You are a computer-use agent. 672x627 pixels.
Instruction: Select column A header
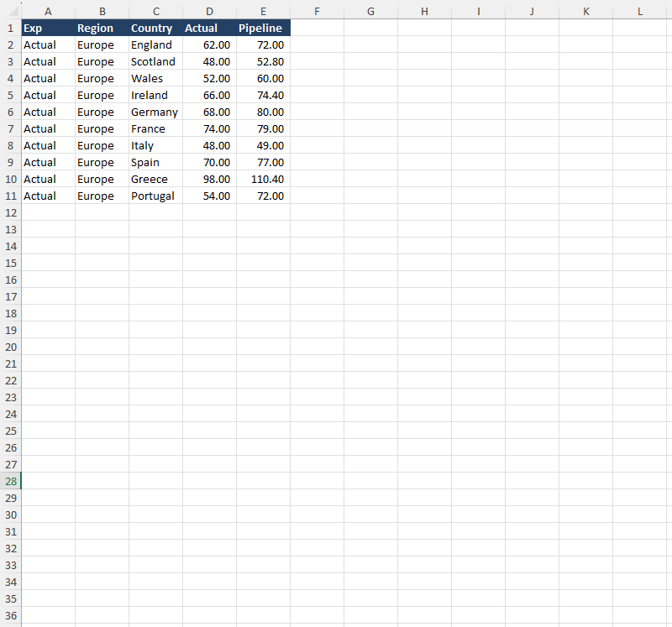tap(48, 12)
